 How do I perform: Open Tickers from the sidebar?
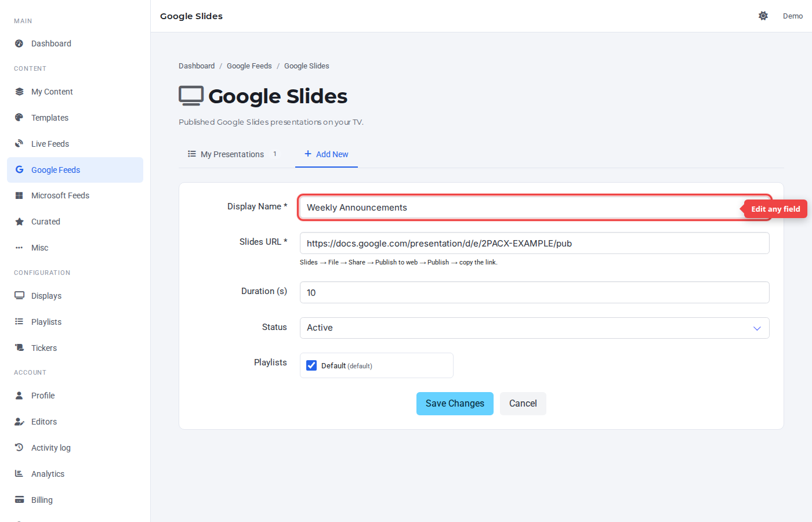pyautogui.click(x=75, y=348)
